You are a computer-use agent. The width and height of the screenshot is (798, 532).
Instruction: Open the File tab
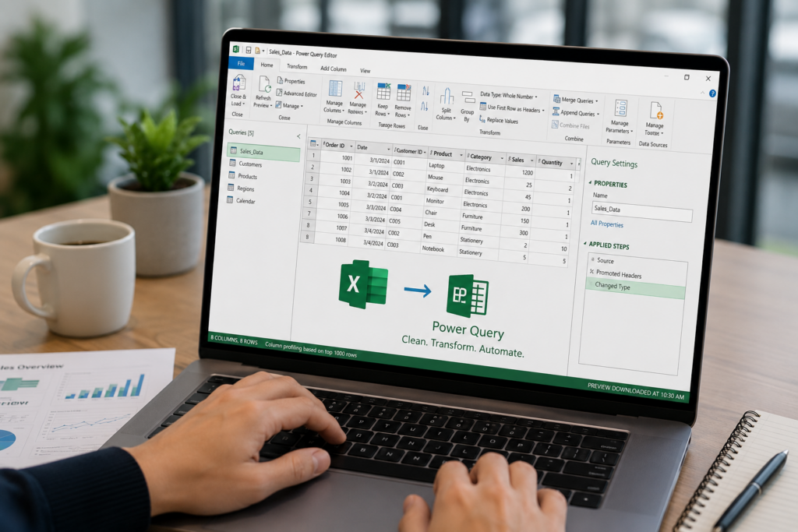pos(242,64)
